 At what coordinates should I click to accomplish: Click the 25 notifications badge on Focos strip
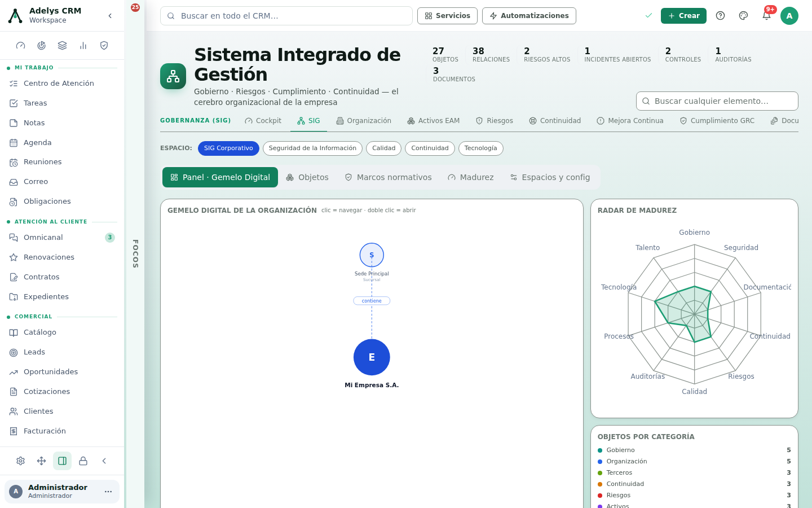[x=135, y=7]
